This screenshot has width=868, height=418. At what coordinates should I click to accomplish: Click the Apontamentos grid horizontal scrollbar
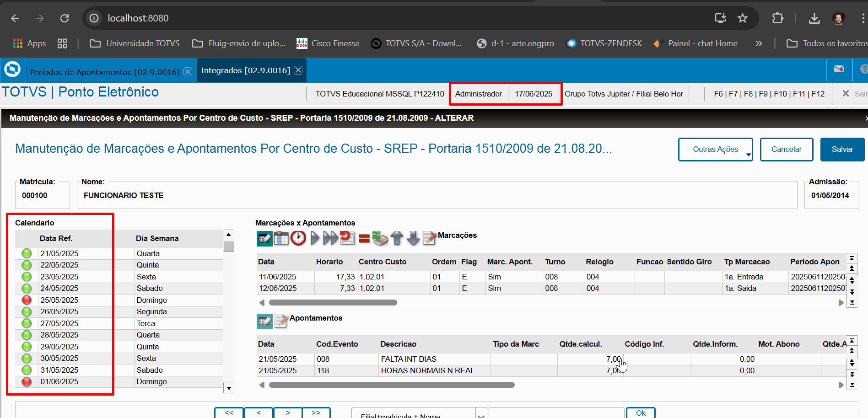pos(392,385)
